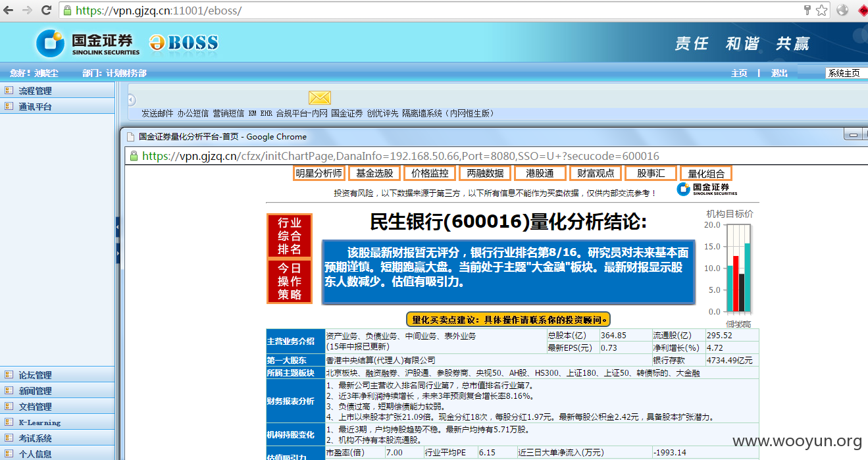Expand the 新闻管理 sidebar section
This screenshot has width=868, height=460.
point(57,390)
